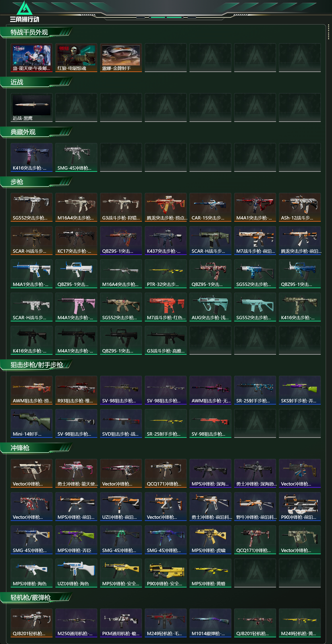This screenshot has height=644, width=332.
Task: Choose the AUG突击步枪-浅 teal rifle icon
Action: pos(210,307)
